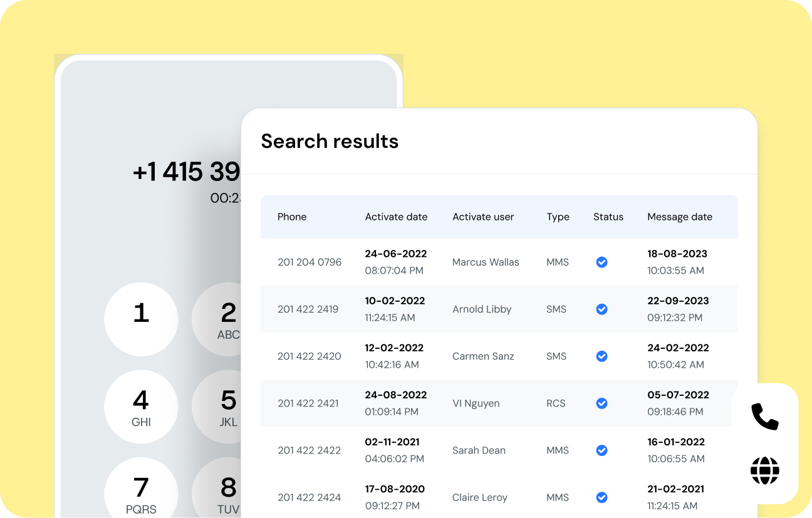Click status checkmark for Sarah Dean

(601, 450)
